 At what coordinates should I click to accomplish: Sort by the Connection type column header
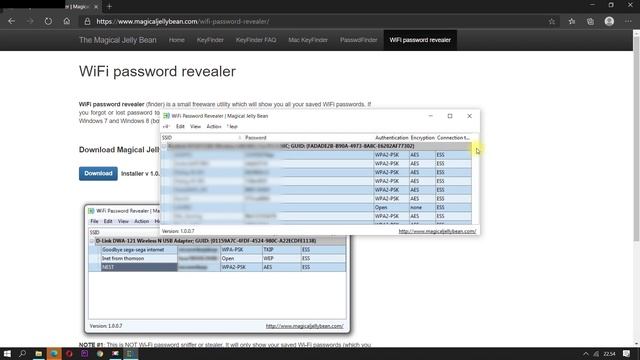[x=453, y=138]
